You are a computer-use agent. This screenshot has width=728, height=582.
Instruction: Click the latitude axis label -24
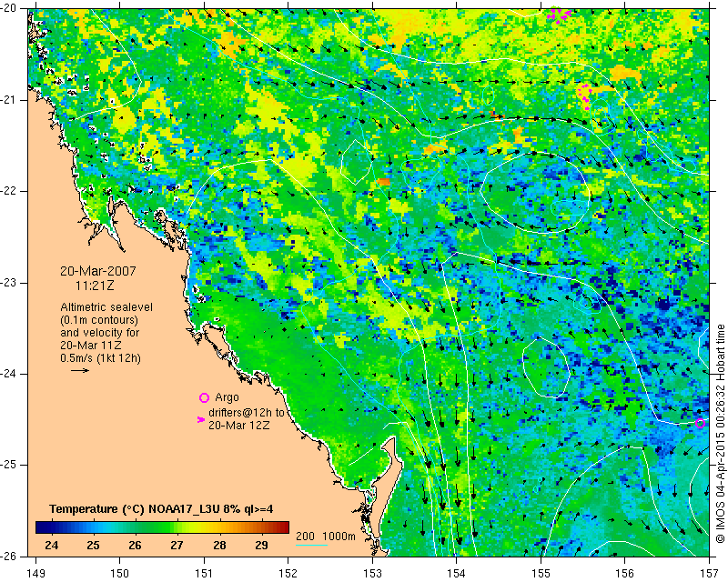pos(8,374)
